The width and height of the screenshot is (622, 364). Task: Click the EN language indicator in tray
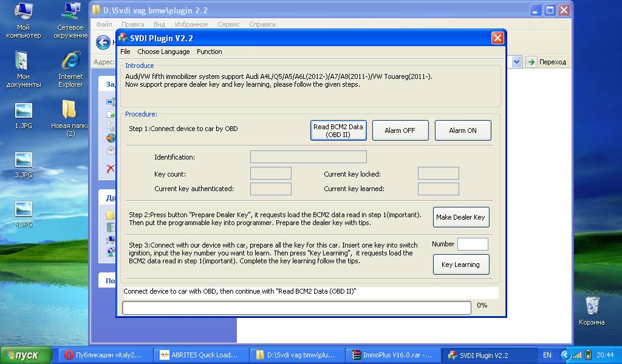547,355
